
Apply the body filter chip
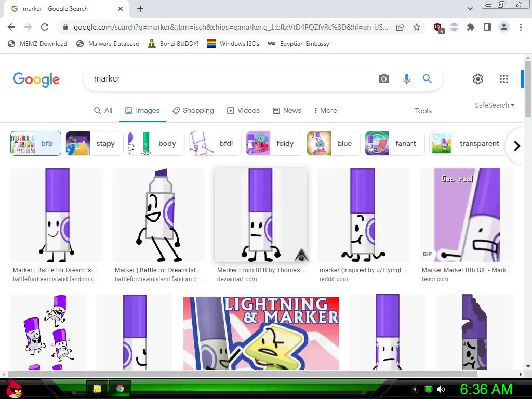(x=156, y=143)
